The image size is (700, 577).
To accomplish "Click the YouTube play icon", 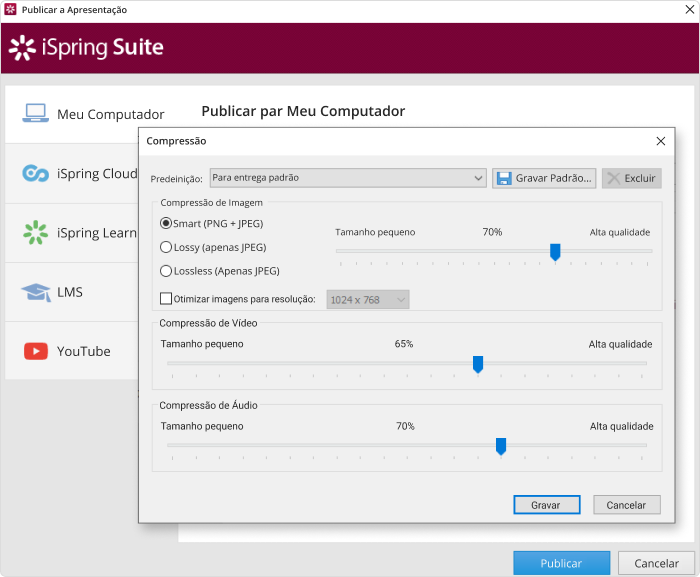I will pos(36,351).
